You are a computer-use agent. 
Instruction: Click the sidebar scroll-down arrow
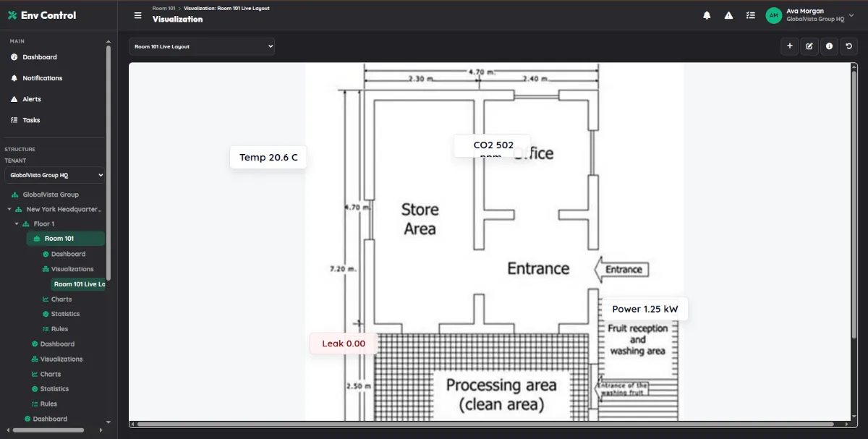pos(109,422)
